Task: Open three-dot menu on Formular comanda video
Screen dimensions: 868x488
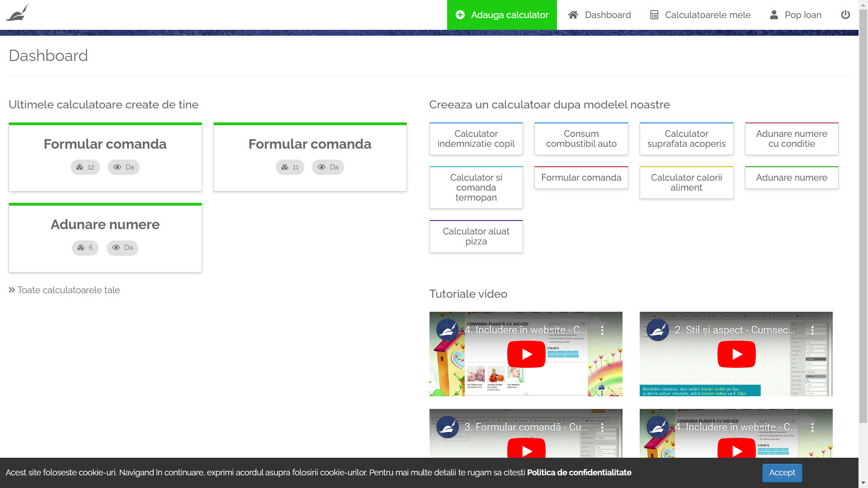Action: (x=602, y=427)
